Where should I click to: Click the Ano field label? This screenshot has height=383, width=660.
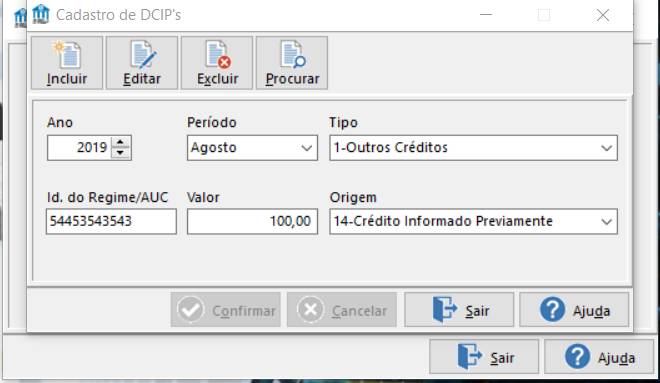pyautogui.click(x=60, y=122)
